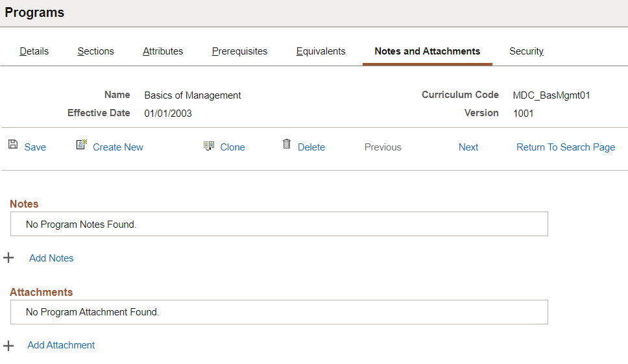
Task: Click the greyed-out Previous link
Action: pyautogui.click(x=383, y=147)
